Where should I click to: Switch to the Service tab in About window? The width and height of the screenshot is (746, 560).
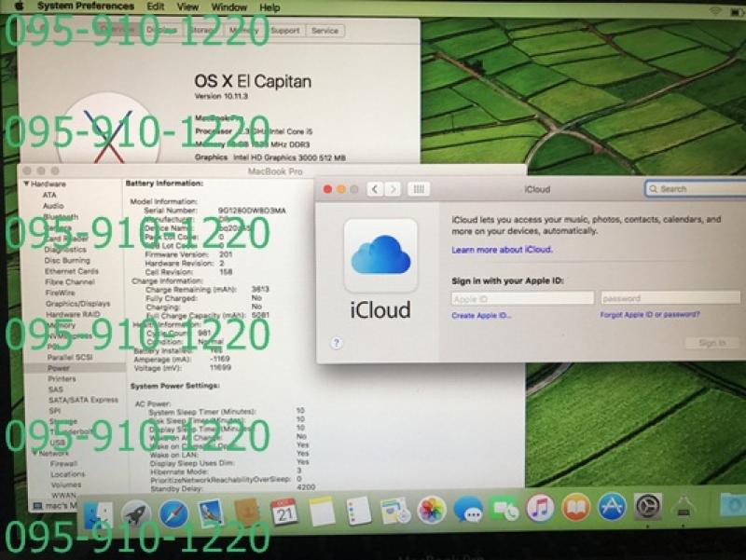[325, 31]
